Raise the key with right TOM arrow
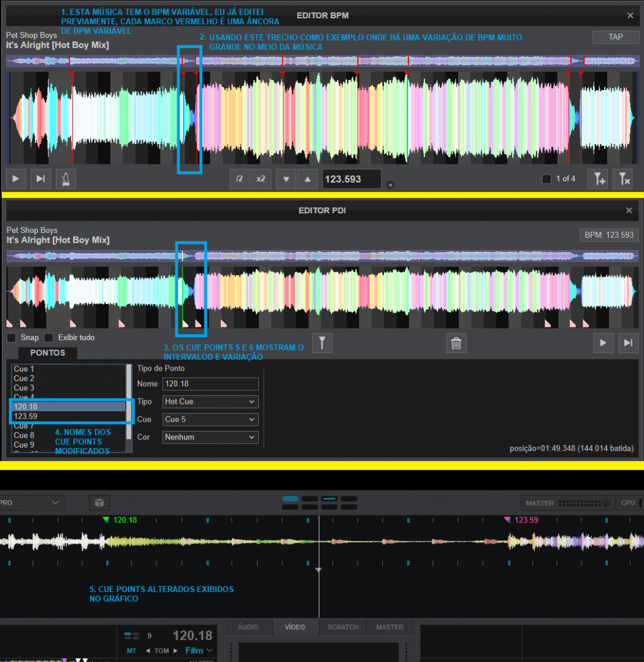Screen dimensions: 644x662 [x=175, y=650]
